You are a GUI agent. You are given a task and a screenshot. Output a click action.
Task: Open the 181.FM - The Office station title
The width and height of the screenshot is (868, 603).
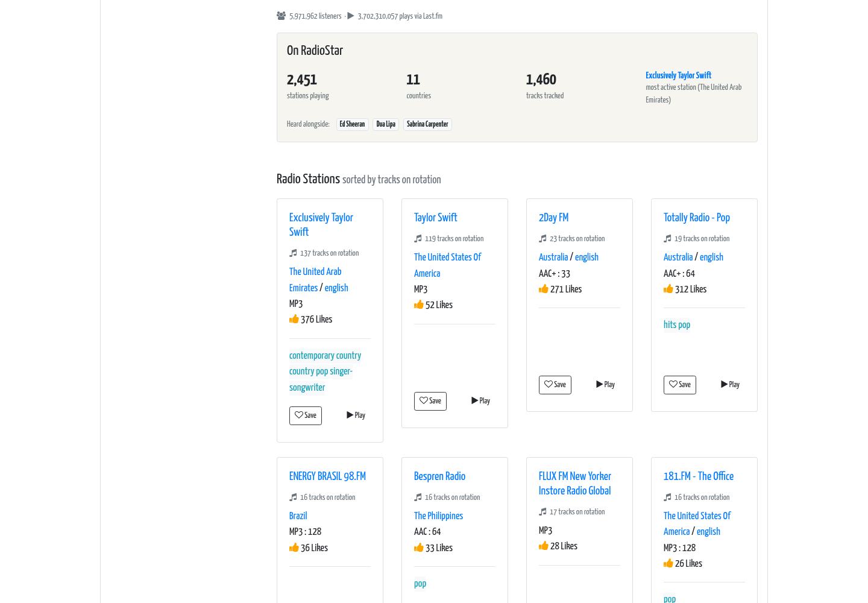coord(699,476)
